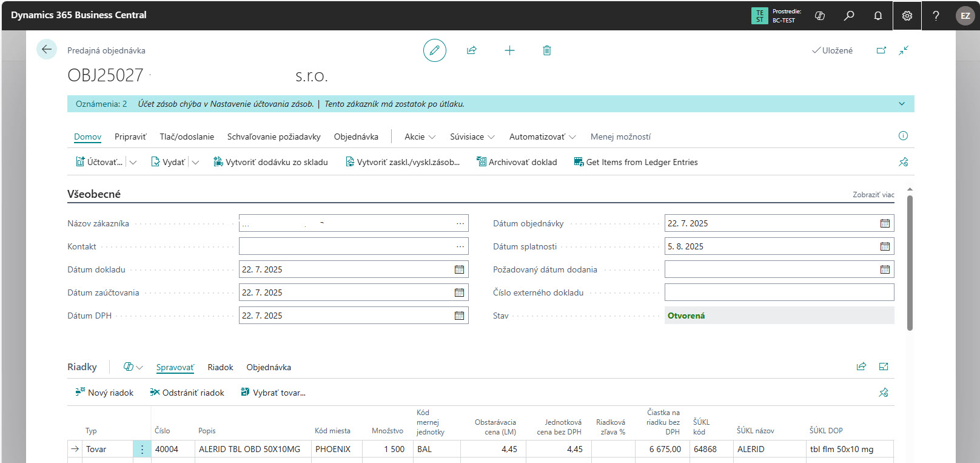Image resolution: width=980 pixels, height=463 pixels.
Task: Open the notifications bell
Action: pos(878,16)
